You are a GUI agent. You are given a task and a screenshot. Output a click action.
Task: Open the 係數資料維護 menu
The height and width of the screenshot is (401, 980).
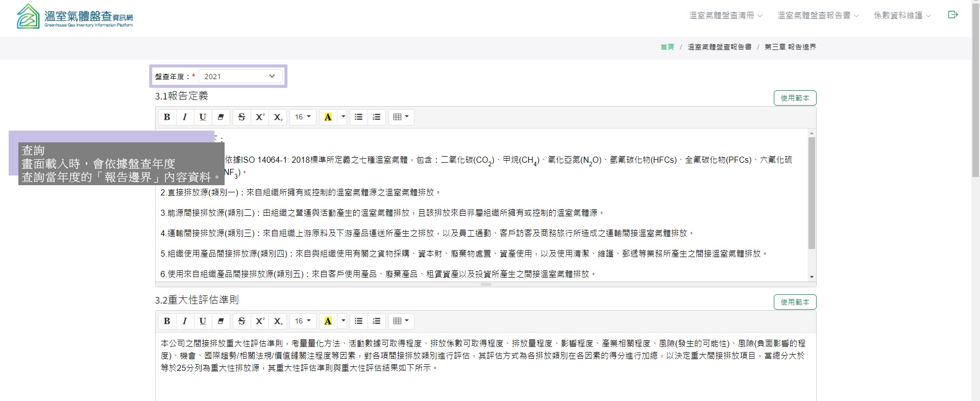tap(902, 15)
